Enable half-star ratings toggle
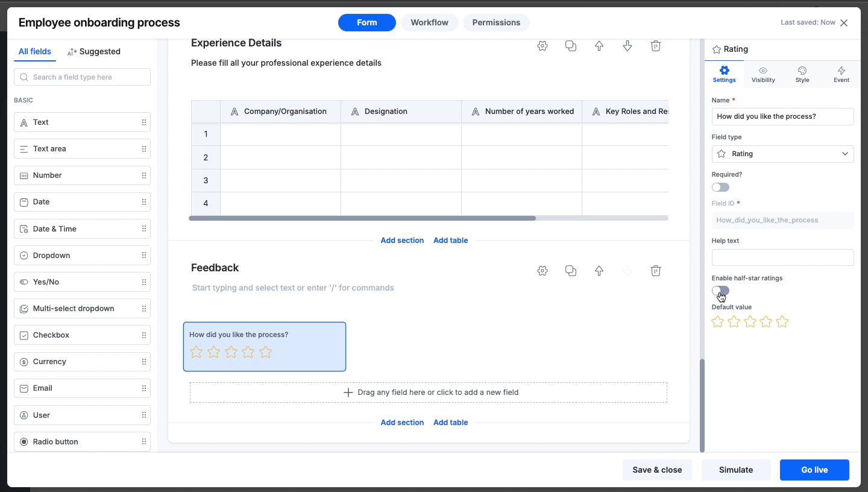 click(x=720, y=291)
